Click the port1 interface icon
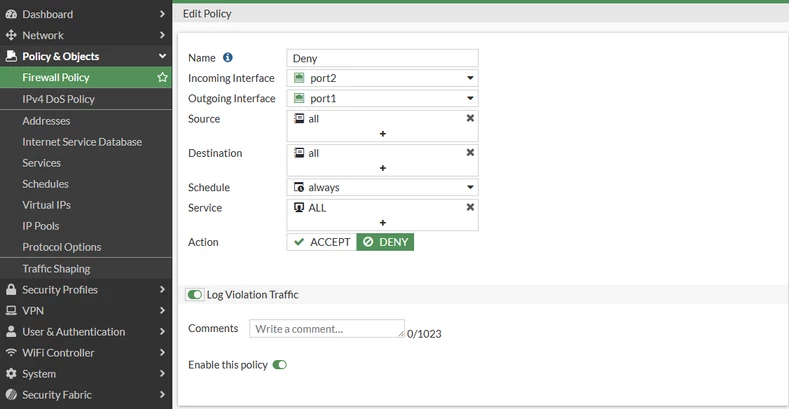789x409 pixels. pos(299,98)
